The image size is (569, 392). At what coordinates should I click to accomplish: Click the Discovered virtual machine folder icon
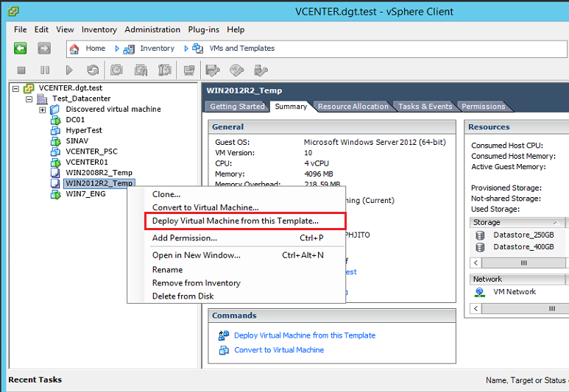point(54,109)
